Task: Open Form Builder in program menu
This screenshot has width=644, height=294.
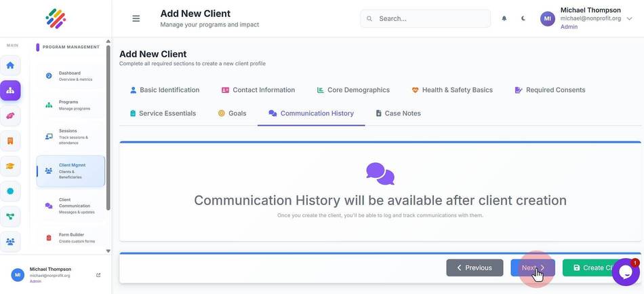Action: (x=71, y=238)
